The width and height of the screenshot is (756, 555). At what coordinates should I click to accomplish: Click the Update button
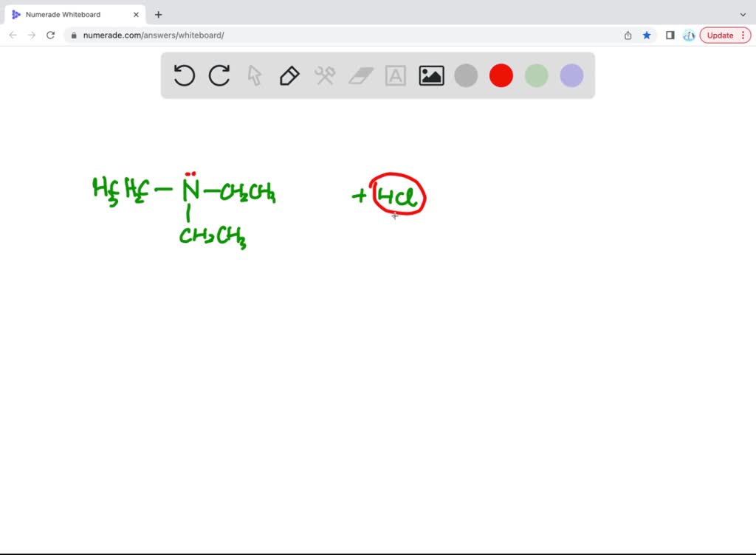[x=720, y=35]
